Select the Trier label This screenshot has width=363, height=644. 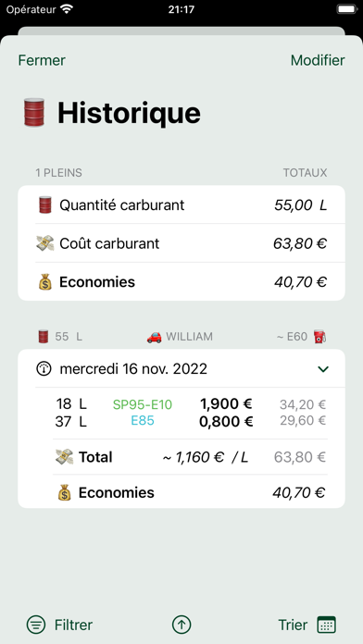point(293,625)
